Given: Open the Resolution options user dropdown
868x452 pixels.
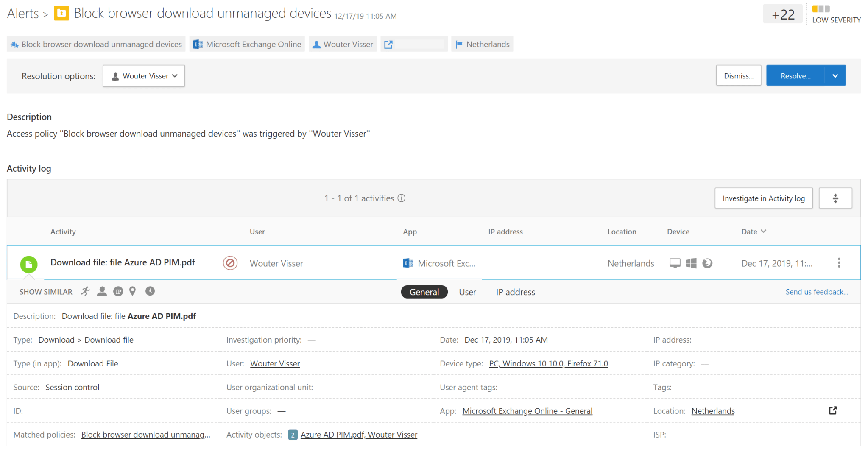Looking at the screenshot, I should [144, 76].
